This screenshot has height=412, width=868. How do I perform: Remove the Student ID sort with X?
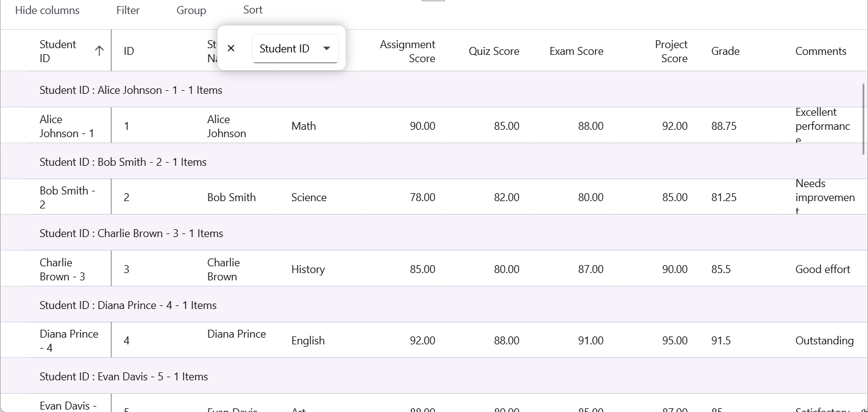[231, 48]
